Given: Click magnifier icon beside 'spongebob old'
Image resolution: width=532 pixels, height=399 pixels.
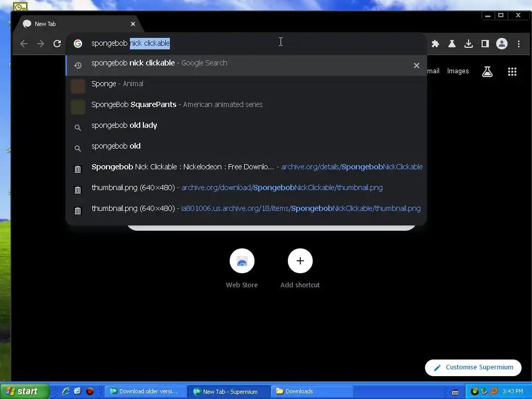Looking at the screenshot, I should [78, 149].
